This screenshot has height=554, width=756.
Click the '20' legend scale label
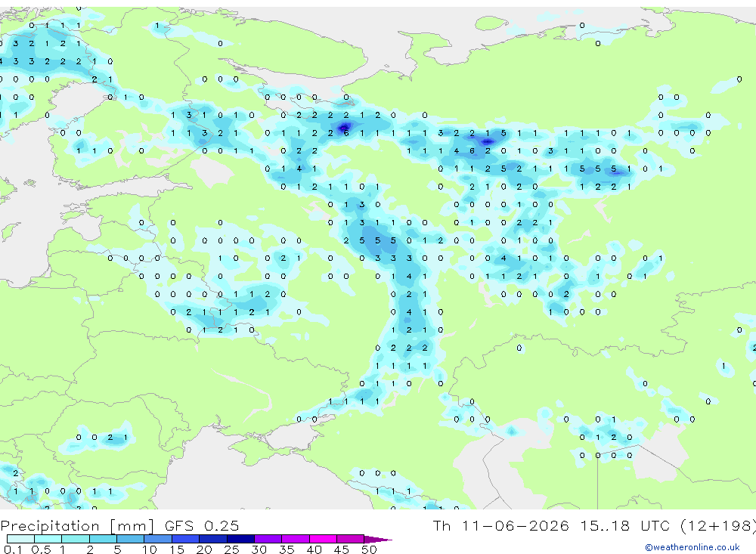(x=204, y=549)
